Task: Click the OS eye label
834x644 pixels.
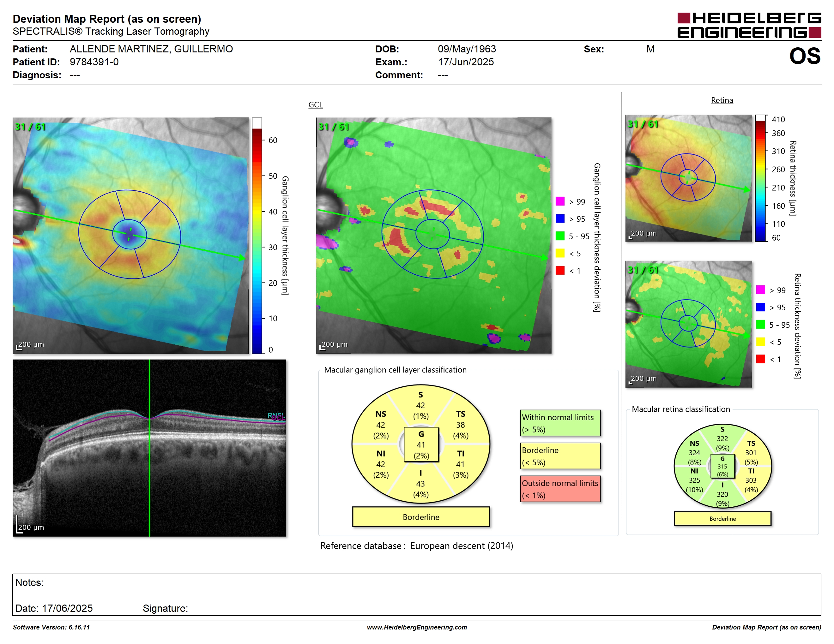Action: [x=805, y=56]
